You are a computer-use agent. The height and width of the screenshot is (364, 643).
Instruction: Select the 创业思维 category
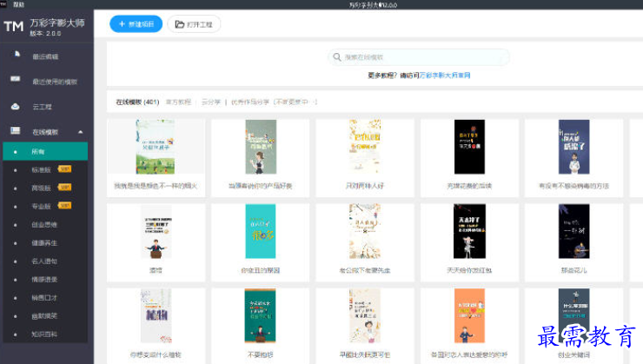(44, 225)
